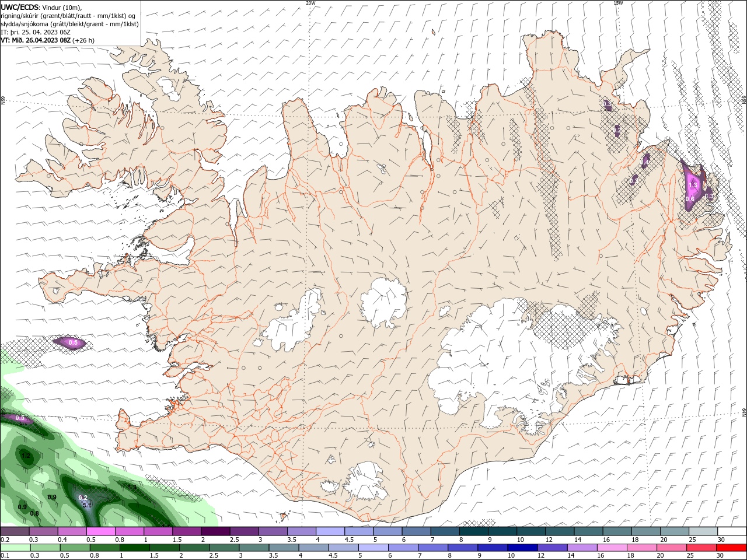Image resolution: width=747 pixels, height=560 pixels.
Task: Select the '0.6' value on the eastern snow patch
Action: pyautogui.click(x=690, y=199)
